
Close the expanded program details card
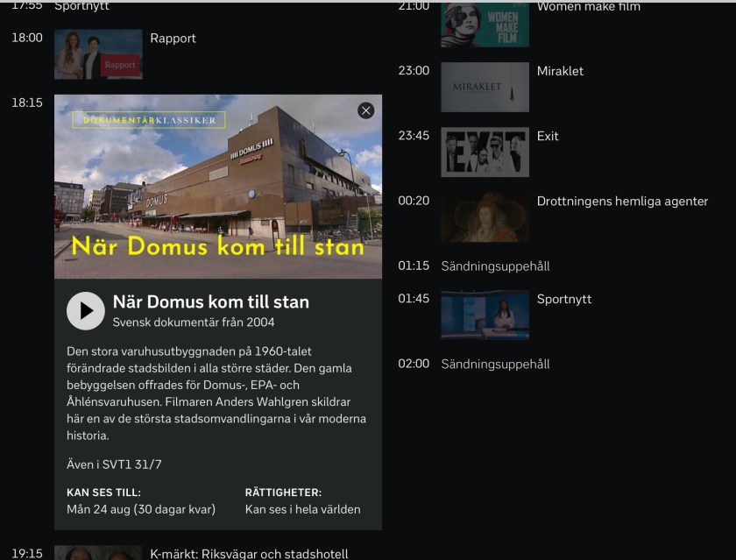tap(366, 110)
